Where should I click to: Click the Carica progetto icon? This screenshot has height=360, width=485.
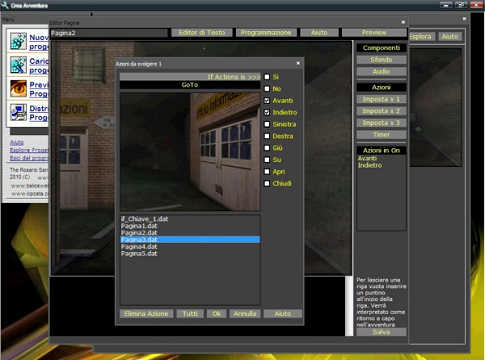18,65
